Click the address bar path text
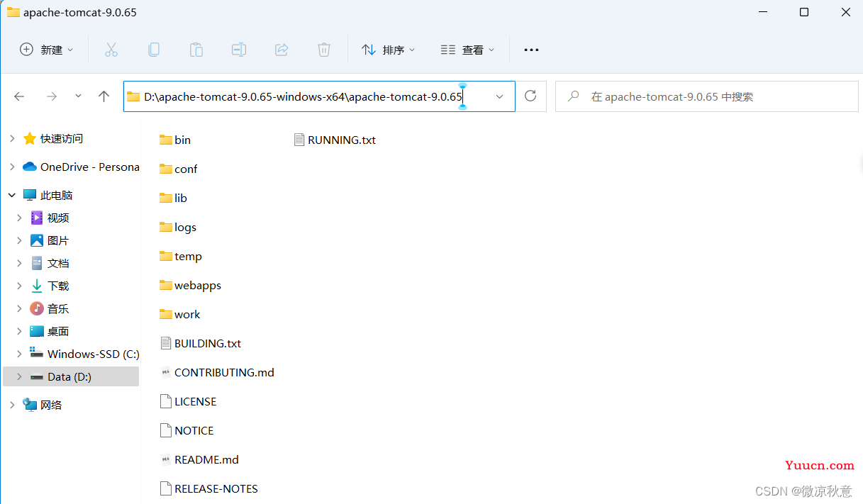This screenshot has width=863, height=504. click(303, 96)
